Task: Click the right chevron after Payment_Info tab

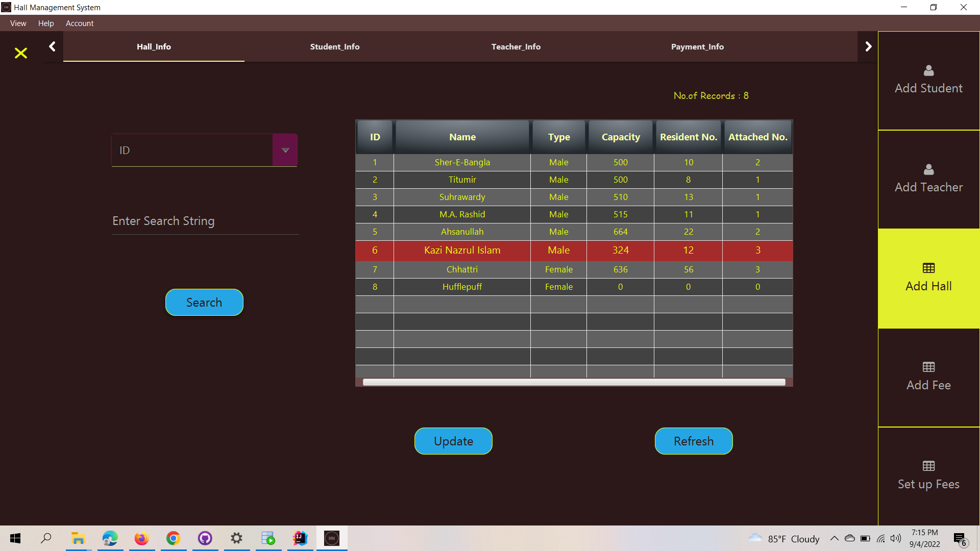Action: (x=868, y=46)
